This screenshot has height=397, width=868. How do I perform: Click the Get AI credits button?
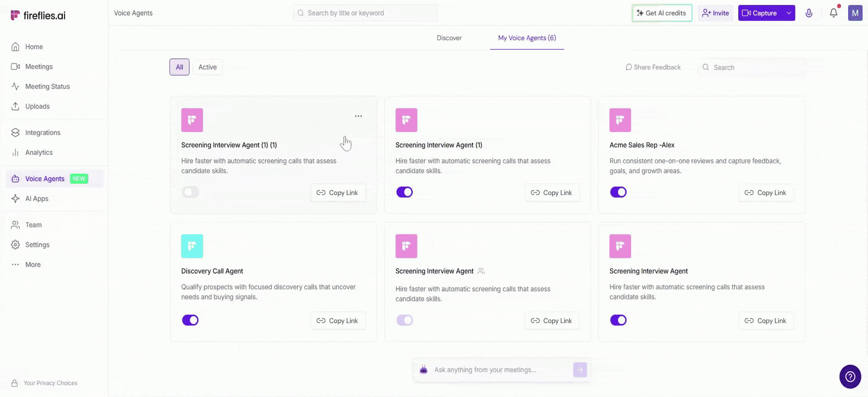[661, 13]
